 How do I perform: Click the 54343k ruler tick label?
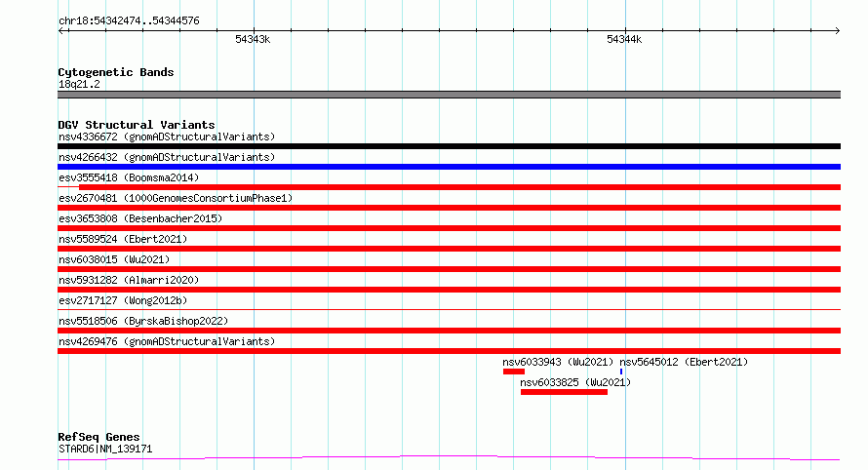[253, 39]
